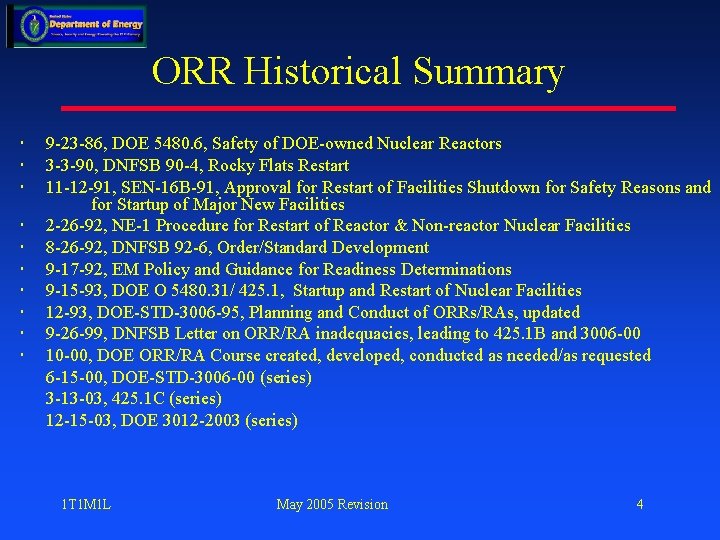Click the line '9-26-99, DNFSB Letter on ORR/RA inadequacies'

click(x=343, y=333)
